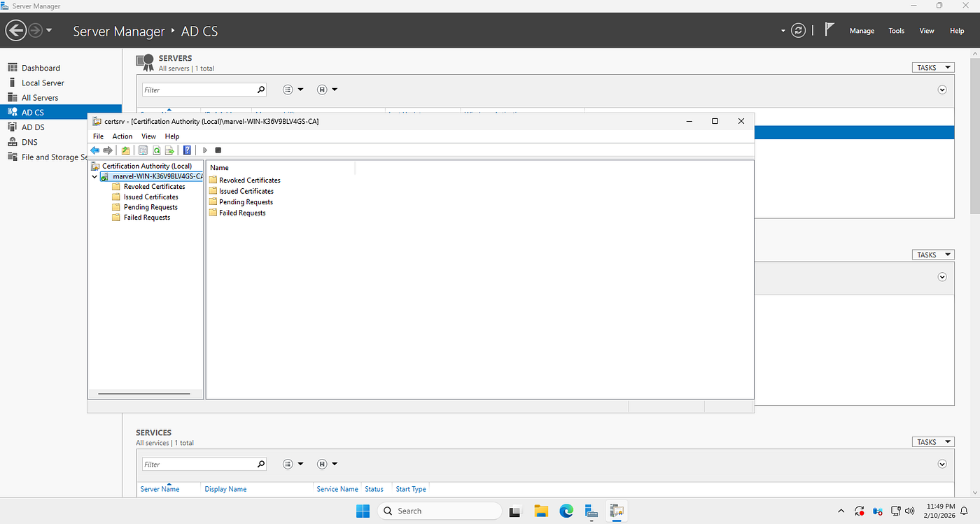Image resolution: width=980 pixels, height=524 pixels.
Task: Expand the Services section chevron button
Action: pyautogui.click(x=942, y=464)
